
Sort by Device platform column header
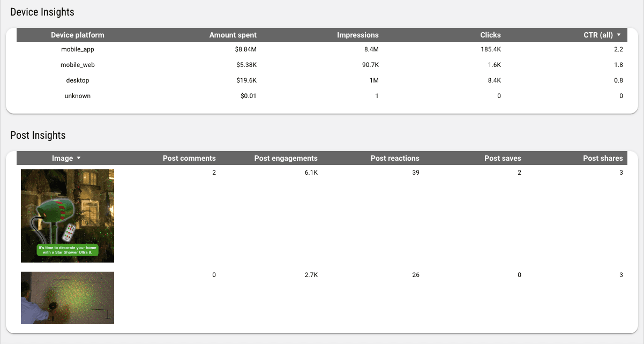78,35
